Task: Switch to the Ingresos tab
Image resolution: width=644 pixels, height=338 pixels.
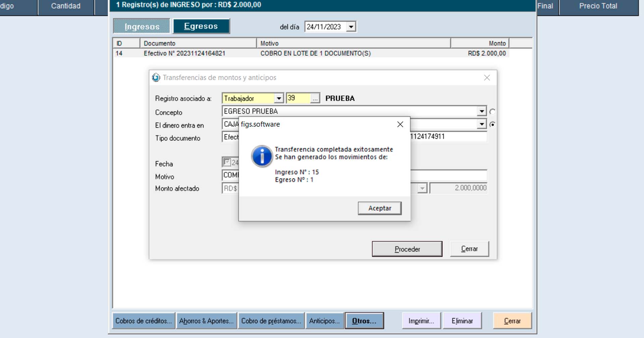Action: 142,26
